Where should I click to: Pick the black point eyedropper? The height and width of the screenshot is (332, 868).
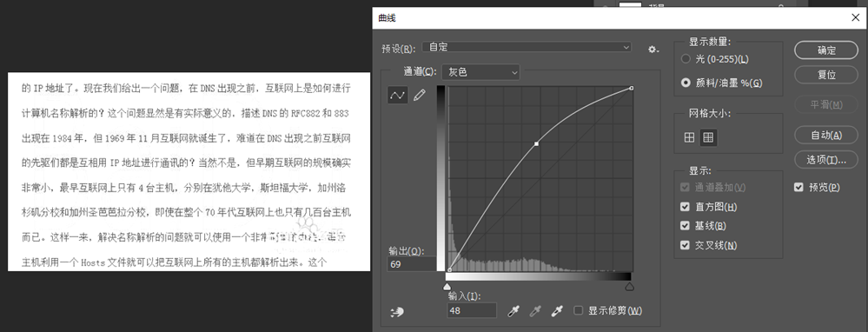click(514, 311)
